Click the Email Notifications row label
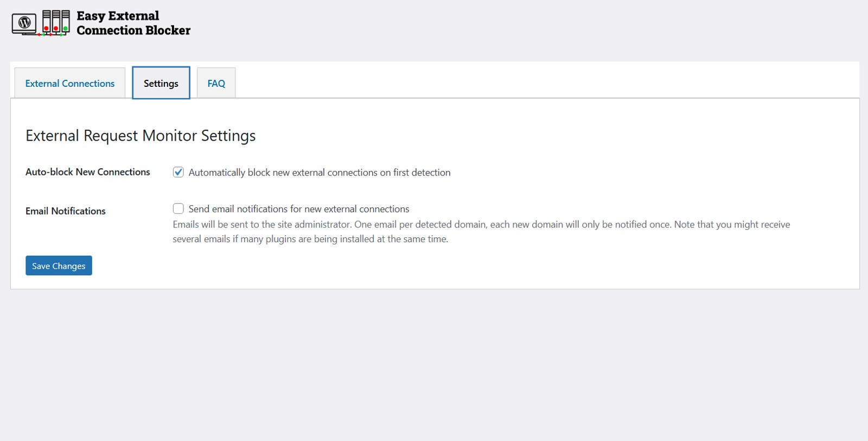 [x=65, y=211]
